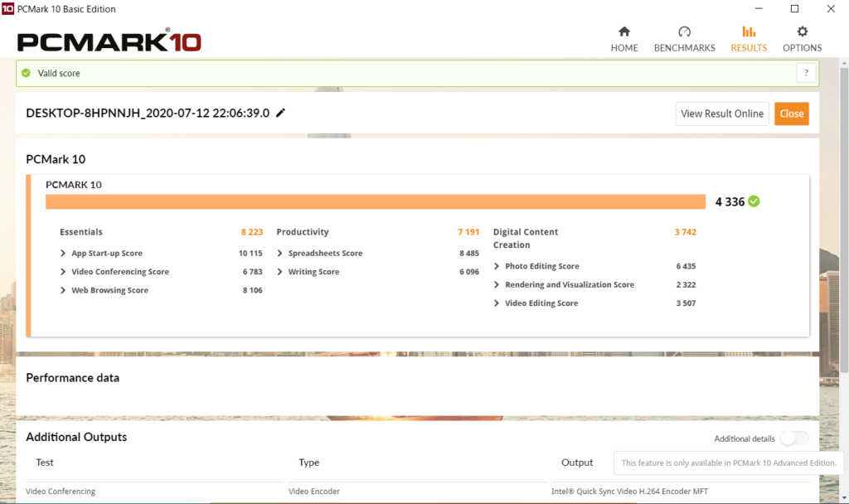The image size is (849, 504).
Task: Click the Performance data heading
Action: coord(73,378)
